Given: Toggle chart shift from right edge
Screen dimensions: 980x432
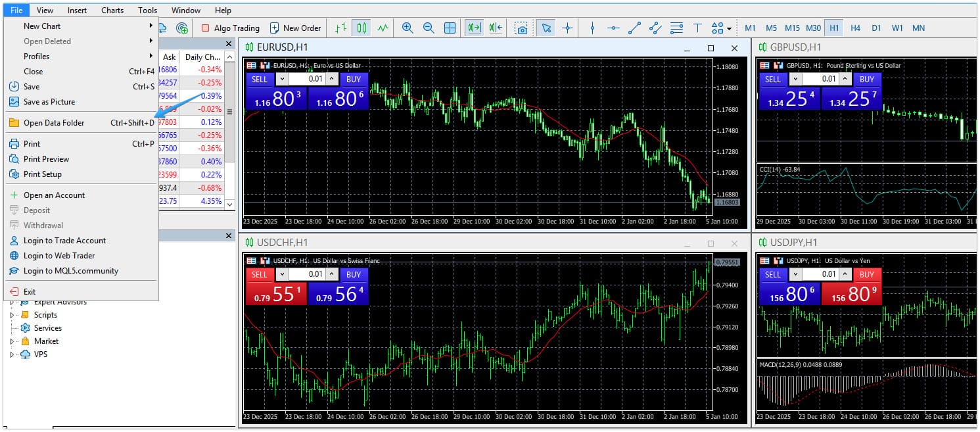Looking at the screenshot, I should pyautogui.click(x=495, y=28).
